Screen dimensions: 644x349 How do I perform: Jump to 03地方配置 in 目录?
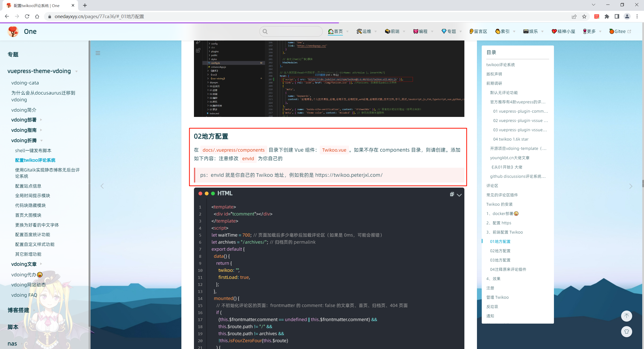[500, 260]
